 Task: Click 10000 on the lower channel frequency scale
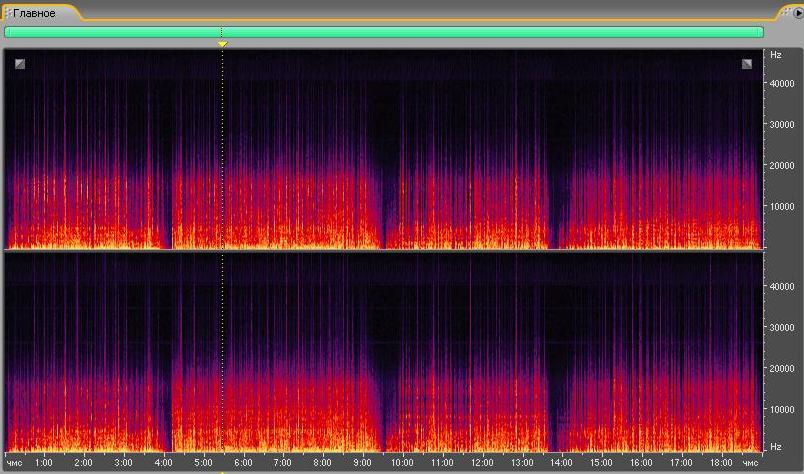click(781, 409)
